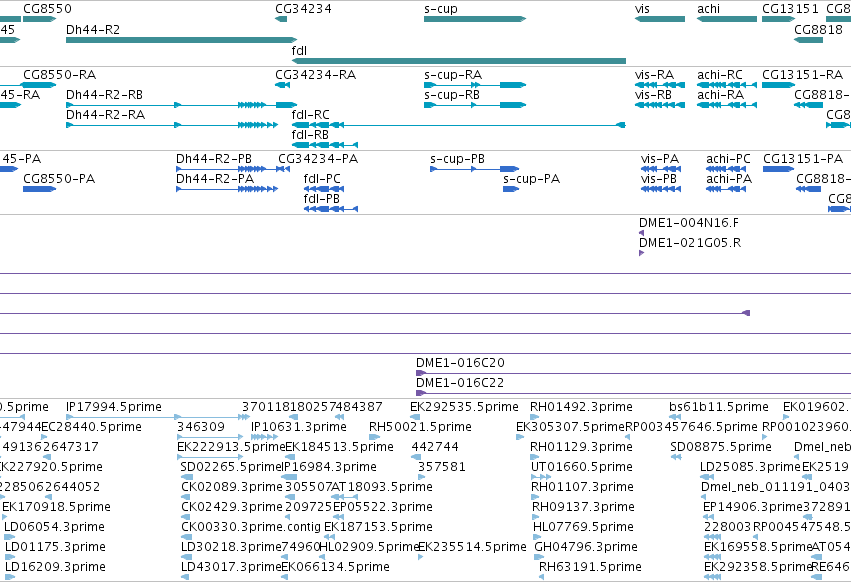The width and height of the screenshot is (851, 582).
Task: Select transcript CG13151-RA
Action: click(802, 74)
